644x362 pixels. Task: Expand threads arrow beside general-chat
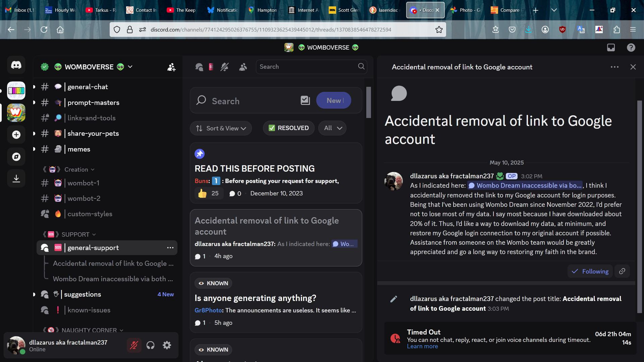tap(34, 87)
